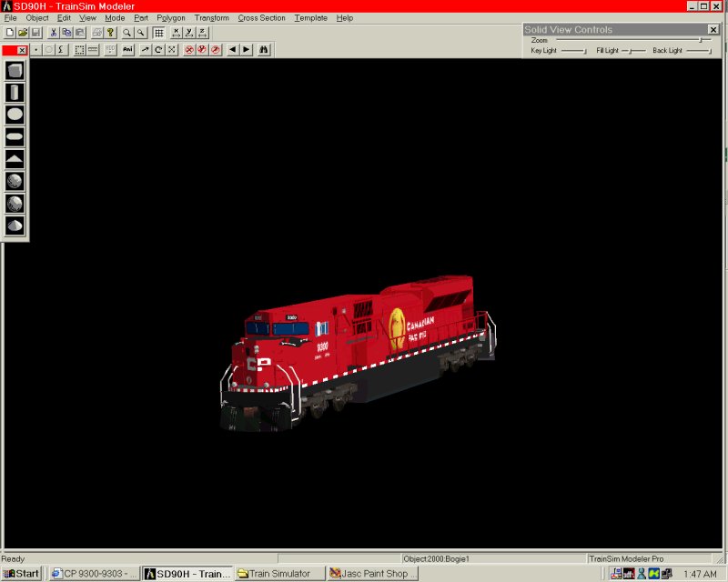728x582 pixels.
Task: Paste with the clipboard toolbar icon
Action: coord(80,33)
